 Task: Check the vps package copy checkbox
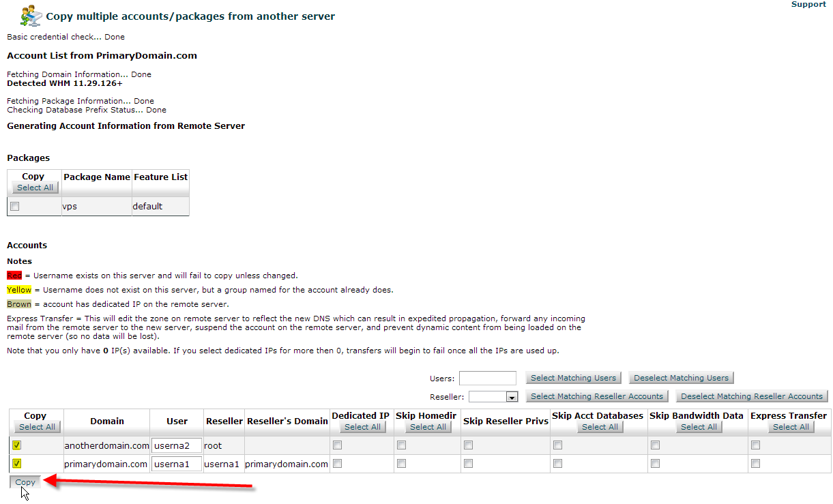click(x=15, y=206)
